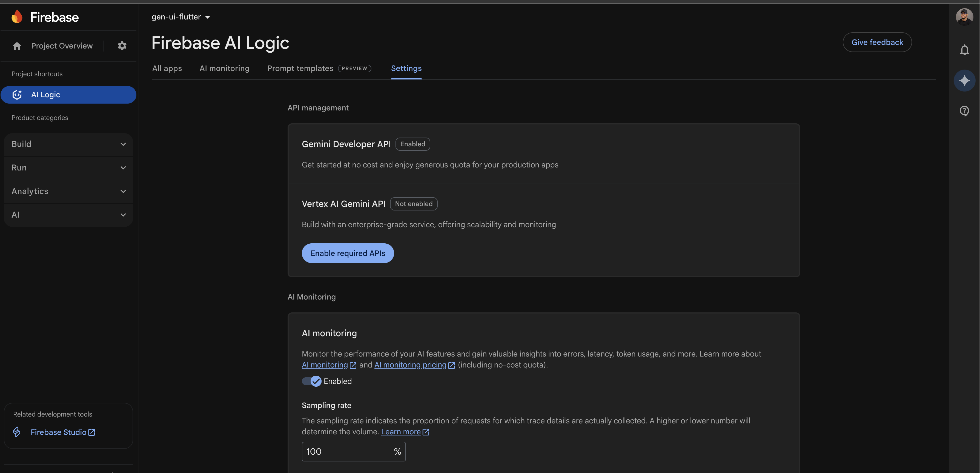Image resolution: width=980 pixels, height=473 pixels.
Task: Click the Vertex AI Not enabled badge
Action: click(x=414, y=204)
